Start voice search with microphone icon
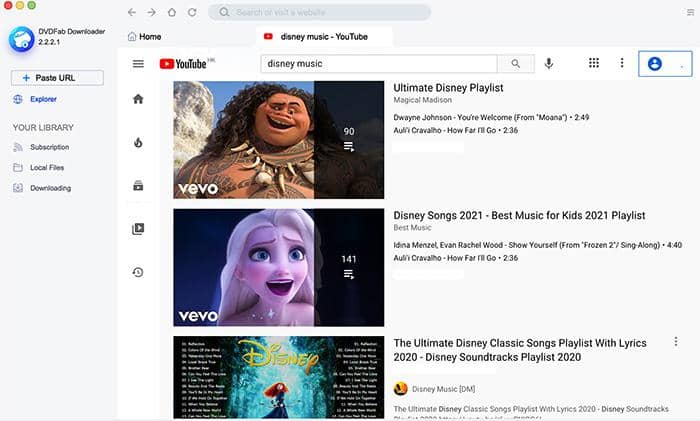 pyautogui.click(x=549, y=64)
